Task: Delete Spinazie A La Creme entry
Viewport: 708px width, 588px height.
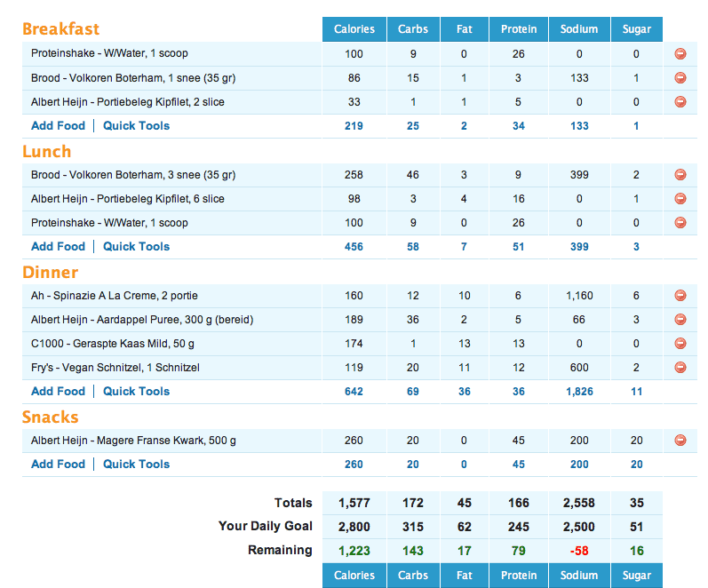Action: point(680,296)
